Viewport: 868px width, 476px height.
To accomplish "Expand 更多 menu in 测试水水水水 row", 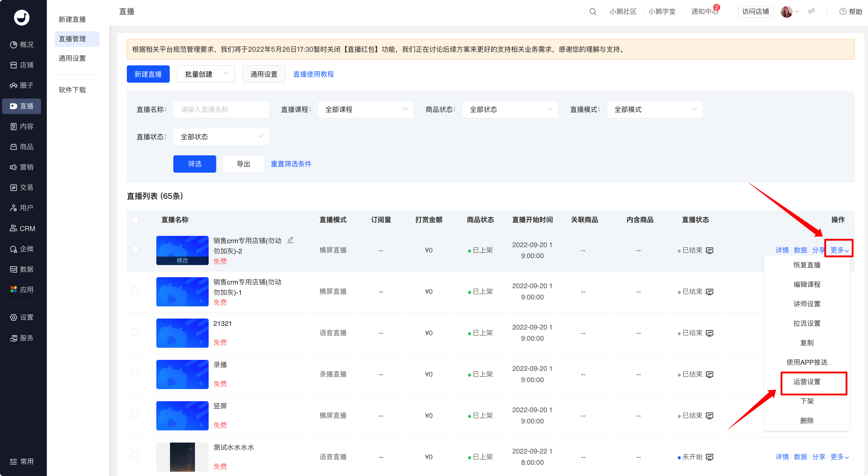I will click(839, 457).
